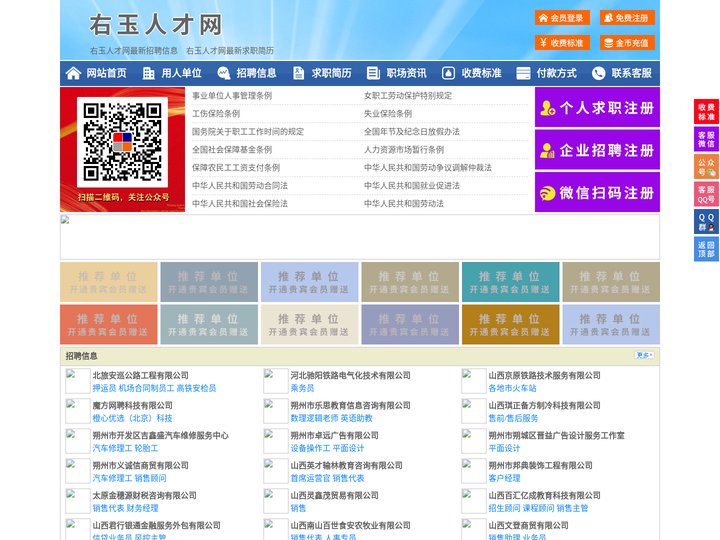Open the 网站首页 menu item
Image resolution: width=720 pixels, height=540 pixels.
107,73
